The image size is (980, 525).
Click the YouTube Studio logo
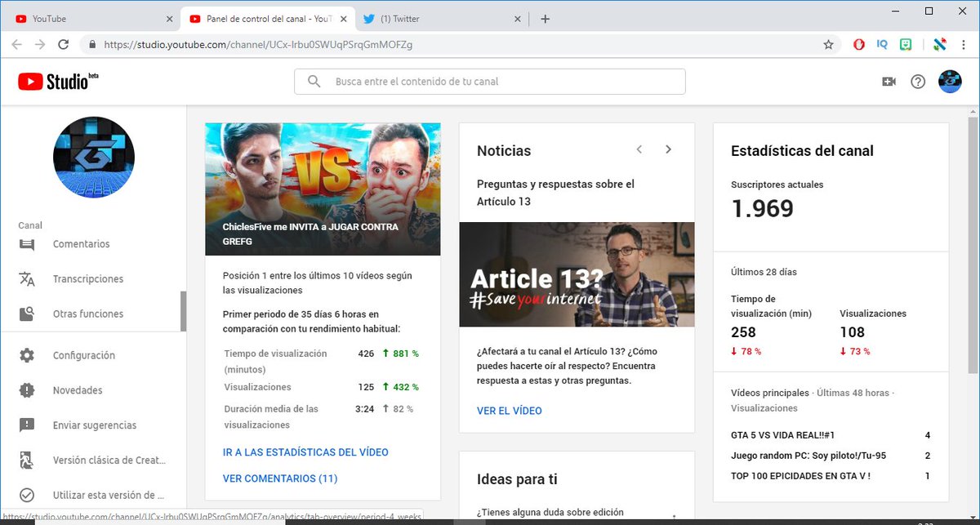pyautogui.click(x=57, y=81)
